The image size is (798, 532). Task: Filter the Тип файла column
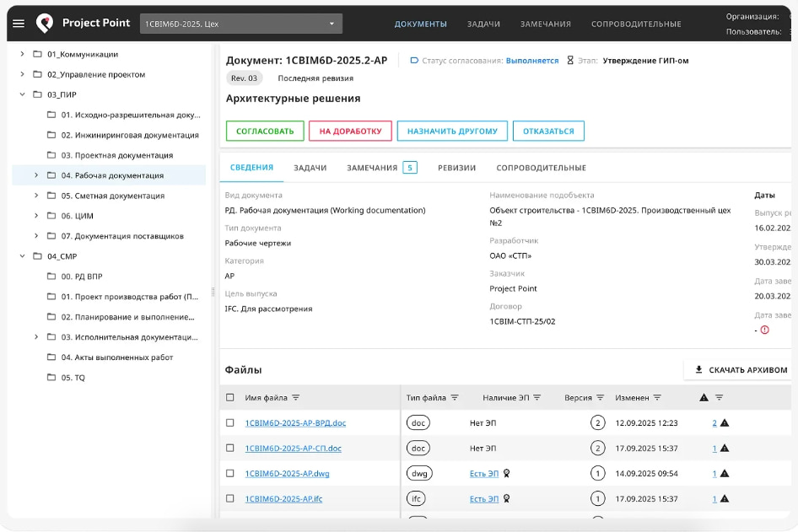click(x=455, y=398)
